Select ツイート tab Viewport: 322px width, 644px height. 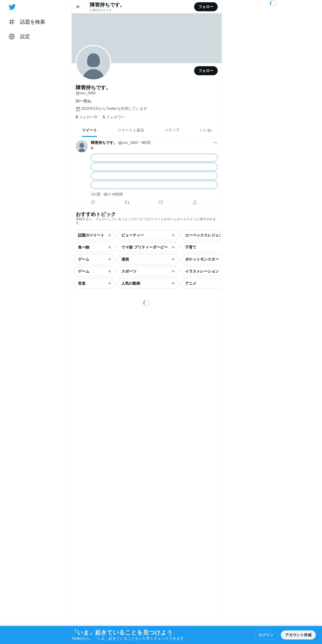pos(90,130)
